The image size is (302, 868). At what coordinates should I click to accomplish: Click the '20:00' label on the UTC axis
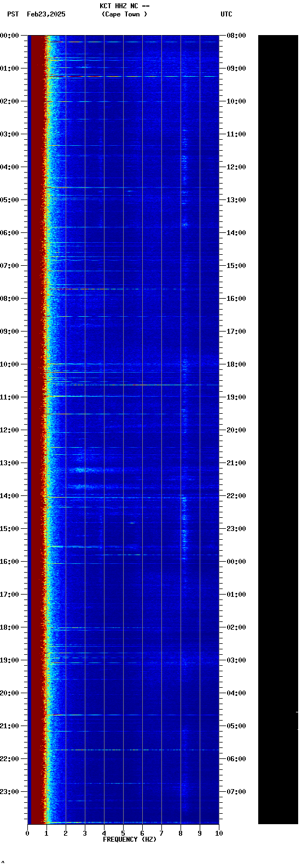(x=236, y=430)
